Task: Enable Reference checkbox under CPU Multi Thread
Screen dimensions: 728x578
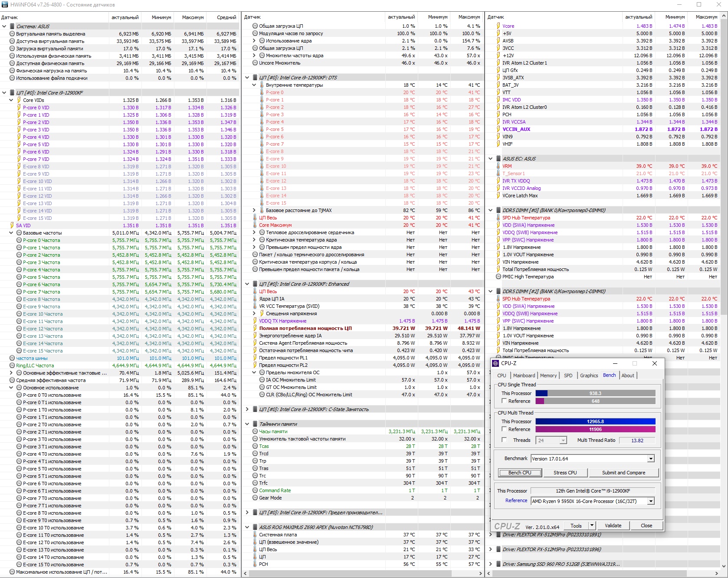Action: (x=504, y=429)
